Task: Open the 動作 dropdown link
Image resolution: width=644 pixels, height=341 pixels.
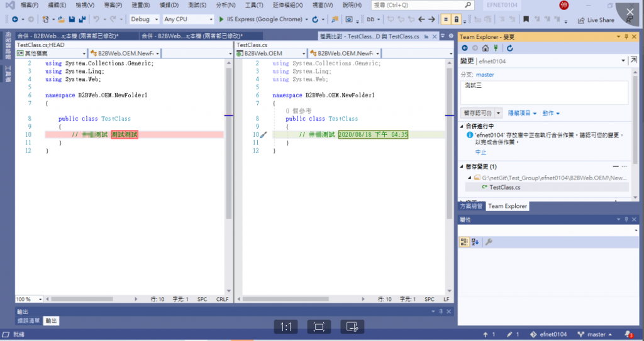Action: pyautogui.click(x=551, y=113)
